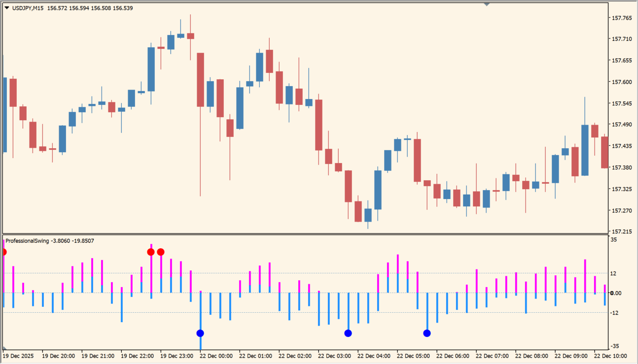Image resolution: width=638 pixels, height=364 pixels.
Task: Click the 22 Dec 00:00 time label
Action: point(216,356)
